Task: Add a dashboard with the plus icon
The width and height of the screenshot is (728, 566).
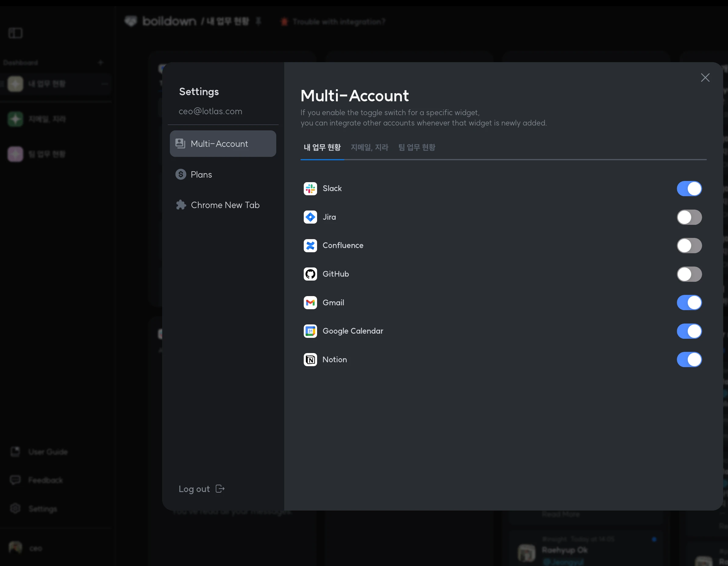Action: (x=101, y=63)
